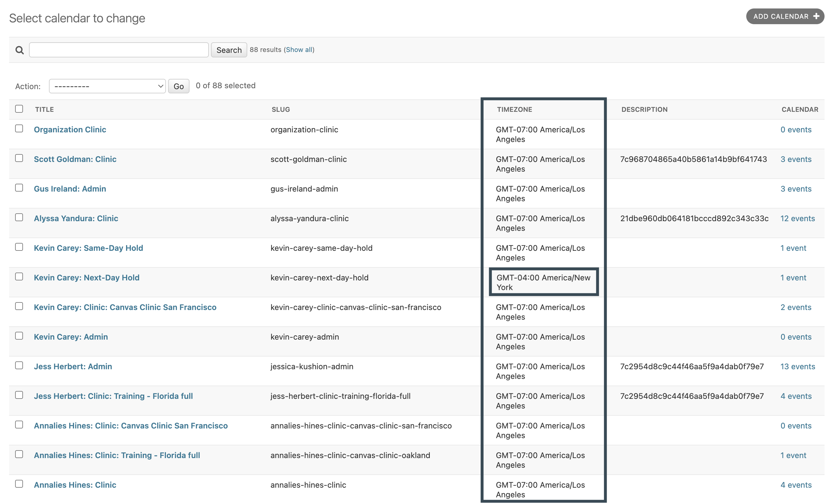The height and width of the screenshot is (504, 833).
Task: Open the Annalies Hines: Clinic link
Action: [x=75, y=485]
